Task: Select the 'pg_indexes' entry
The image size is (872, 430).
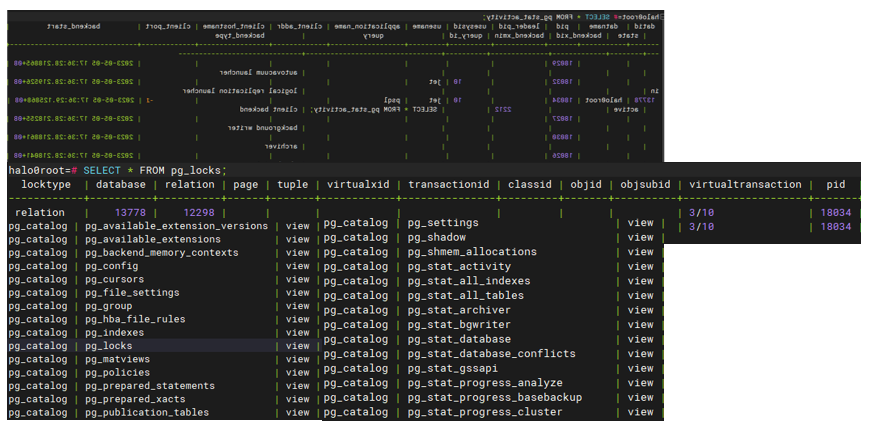Action: 114,333
